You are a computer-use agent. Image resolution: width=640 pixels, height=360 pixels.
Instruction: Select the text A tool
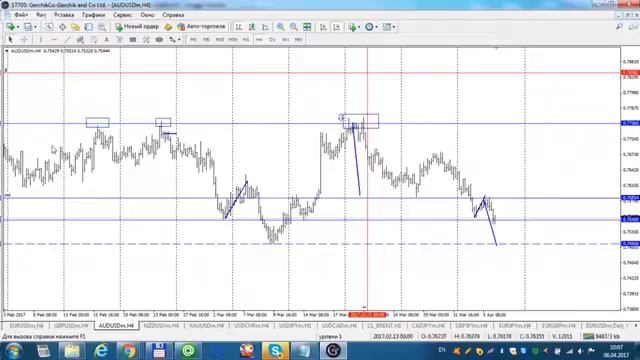click(107, 40)
